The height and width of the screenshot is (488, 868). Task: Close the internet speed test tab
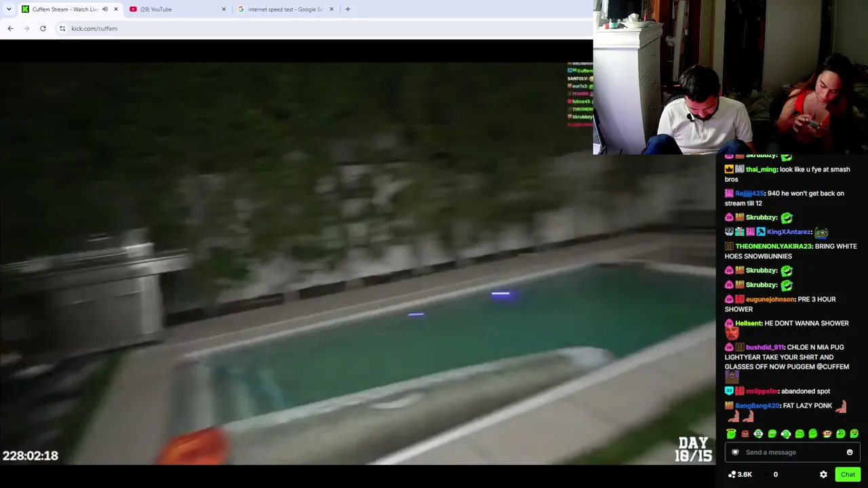332,9
